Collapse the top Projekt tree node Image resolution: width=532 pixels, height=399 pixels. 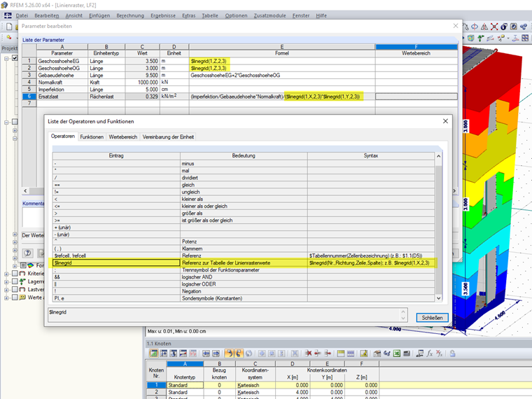[6, 58]
